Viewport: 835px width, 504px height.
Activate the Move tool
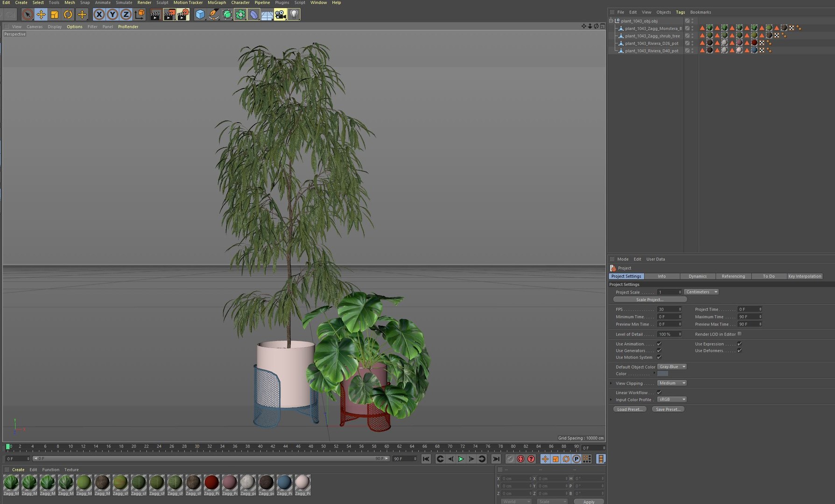[41, 14]
